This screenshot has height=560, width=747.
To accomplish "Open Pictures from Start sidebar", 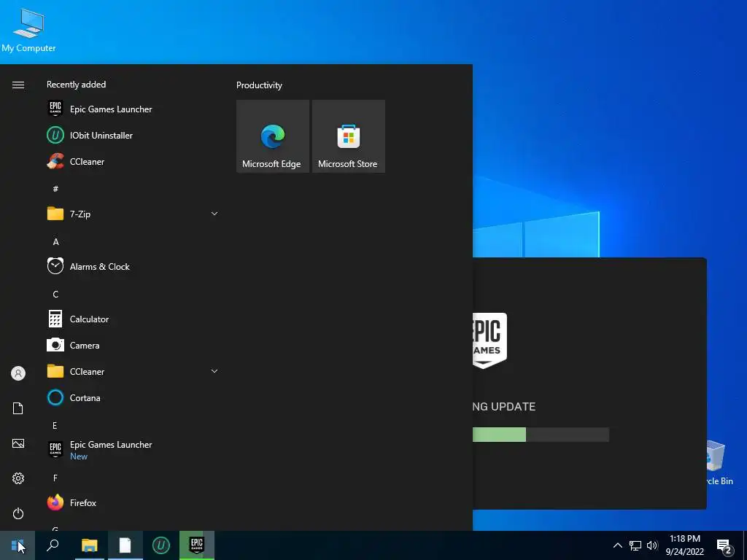I will (x=18, y=443).
